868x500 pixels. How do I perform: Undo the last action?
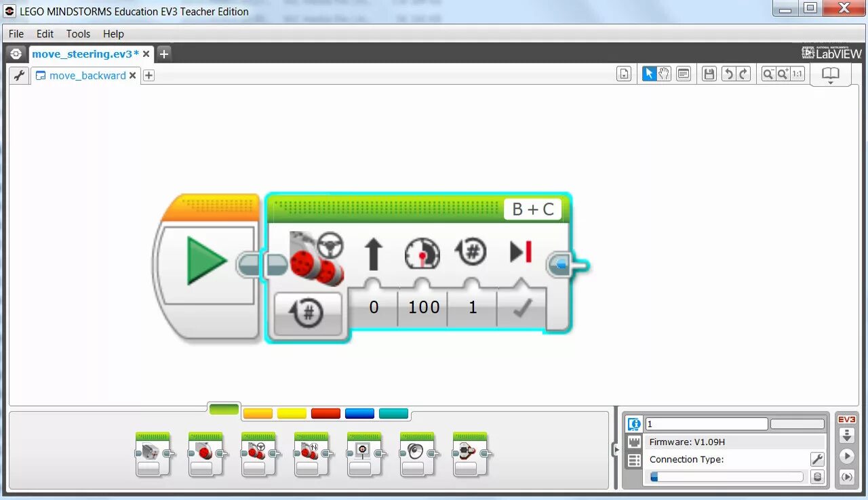728,75
